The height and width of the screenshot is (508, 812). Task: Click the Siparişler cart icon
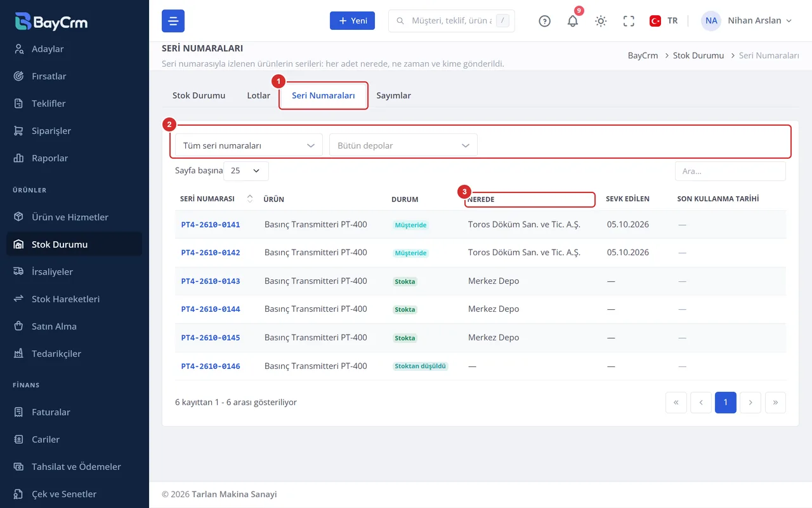(19, 131)
